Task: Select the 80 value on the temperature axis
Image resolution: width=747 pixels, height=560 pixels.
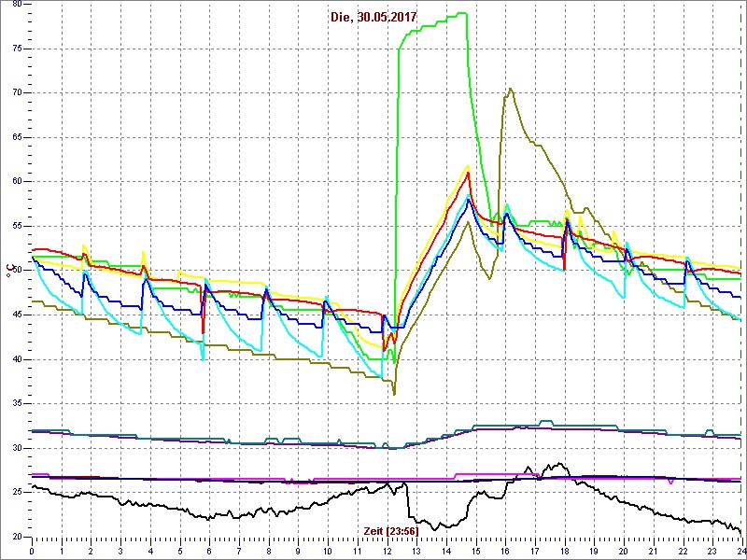Action: 19,5
